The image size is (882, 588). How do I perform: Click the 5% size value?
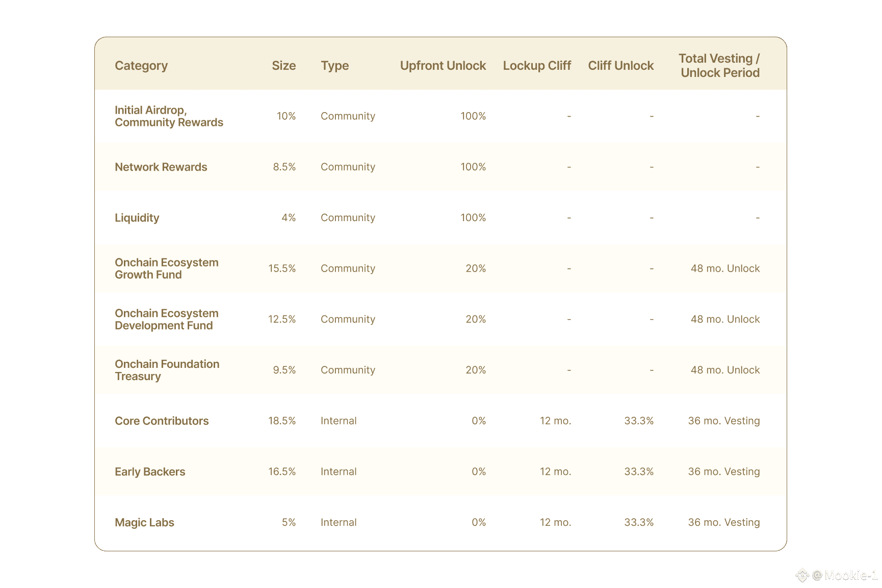click(x=289, y=522)
